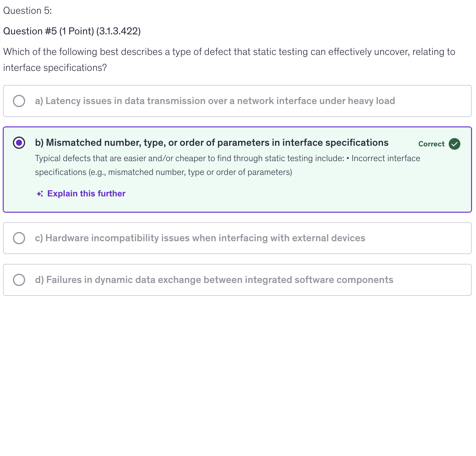Choose the radio button for option c
Screen dimensions: 476x456
pyautogui.click(x=19, y=238)
